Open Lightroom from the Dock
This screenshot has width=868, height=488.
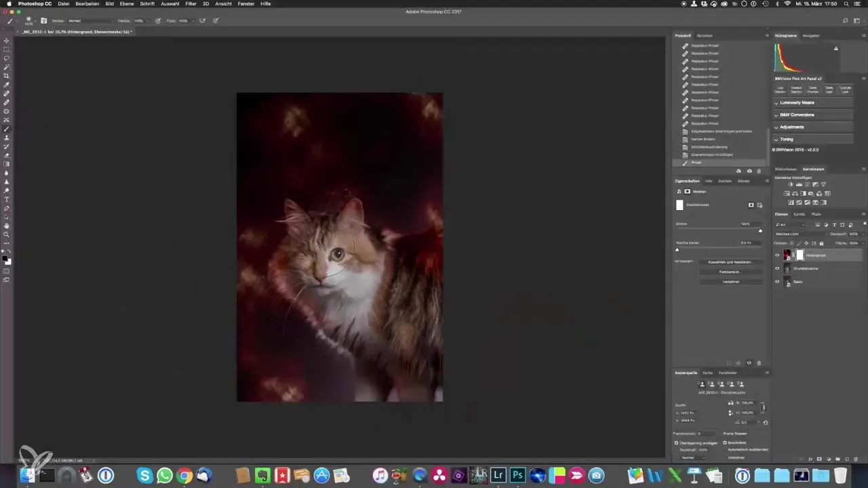tap(500, 475)
